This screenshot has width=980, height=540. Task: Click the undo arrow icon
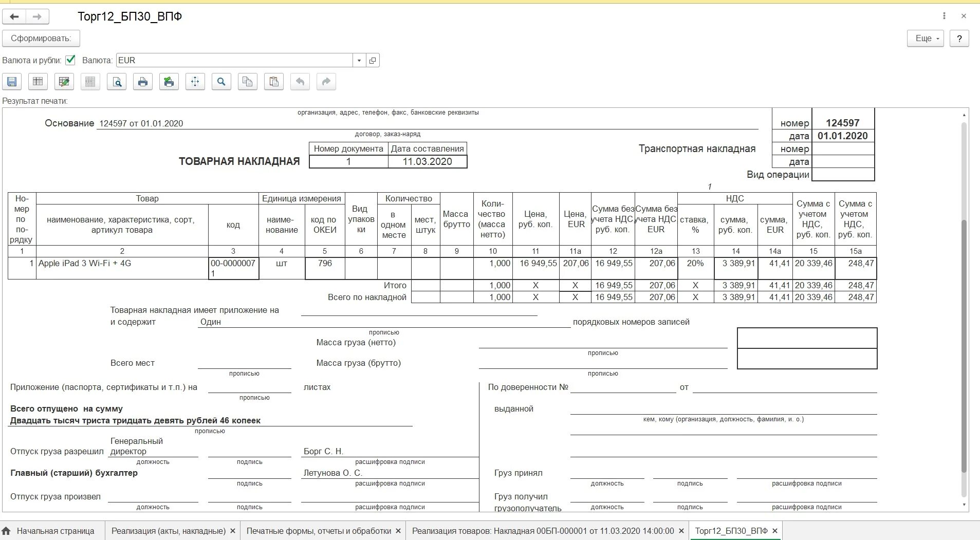click(x=300, y=82)
